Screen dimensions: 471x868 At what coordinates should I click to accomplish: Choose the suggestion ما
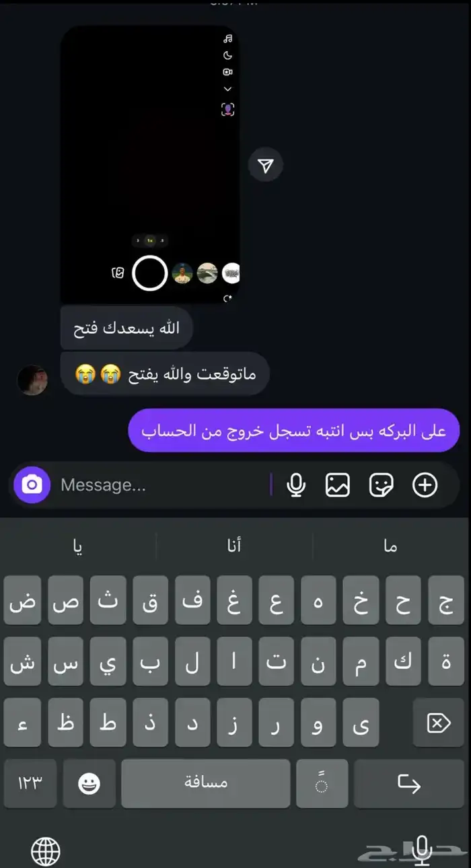pyautogui.click(x=391, y=546)
